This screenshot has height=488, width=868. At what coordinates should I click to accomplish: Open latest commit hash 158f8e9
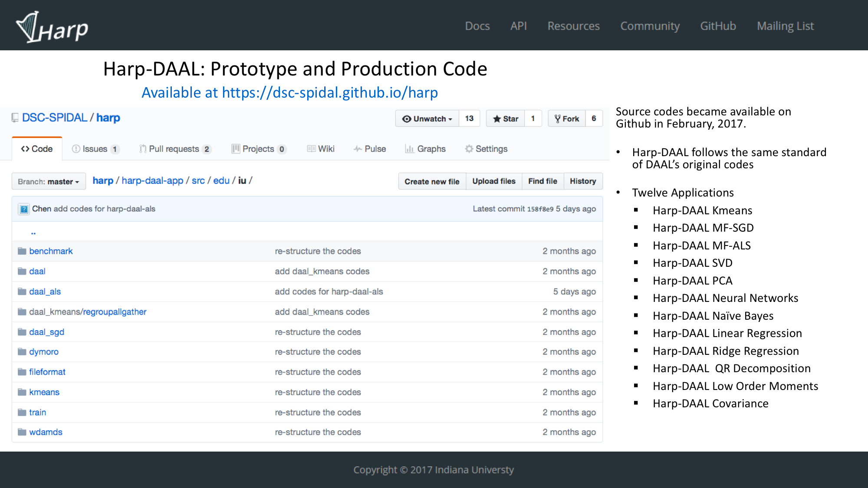click(x=540, y=209)
